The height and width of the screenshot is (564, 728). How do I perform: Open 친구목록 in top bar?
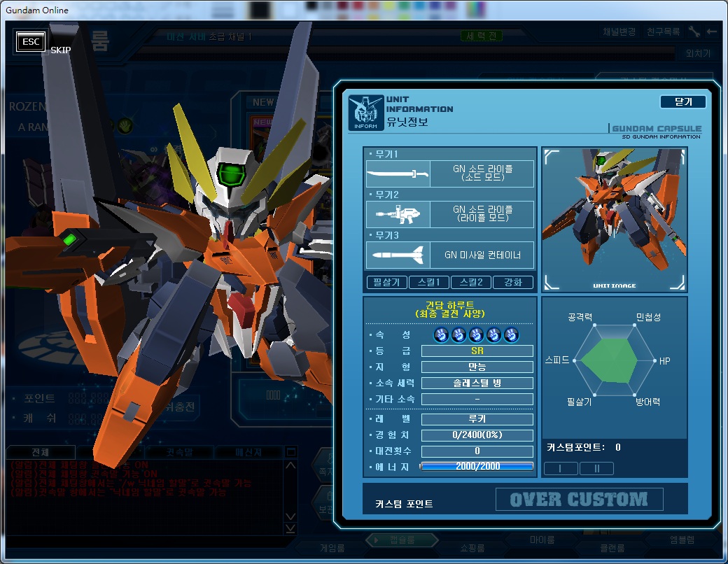(663, 31)
